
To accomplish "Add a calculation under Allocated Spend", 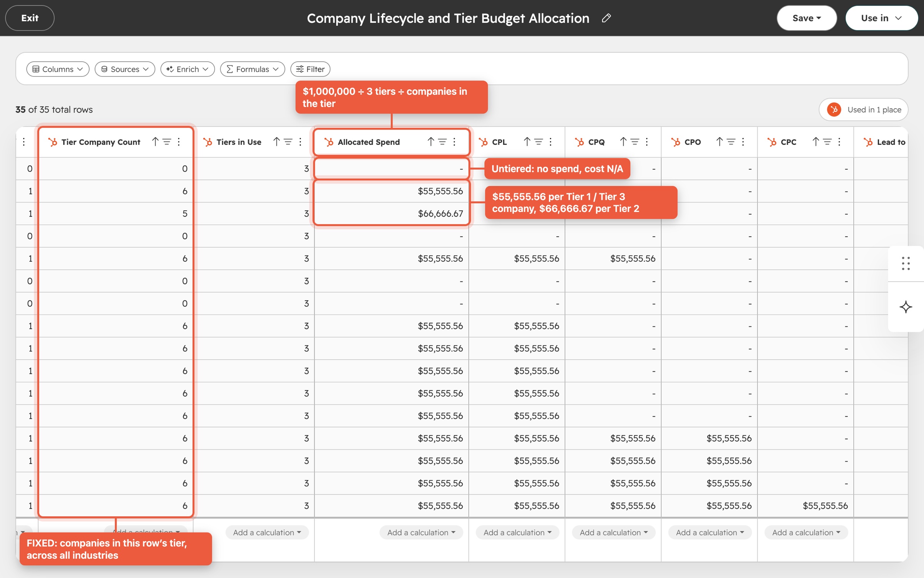I will tap(422, 533).
